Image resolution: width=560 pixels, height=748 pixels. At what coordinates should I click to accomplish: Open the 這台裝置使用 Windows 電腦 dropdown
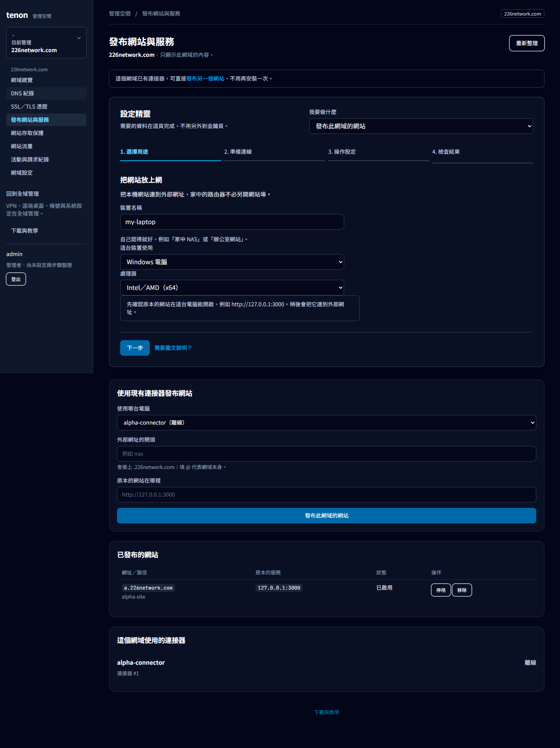tap(232, 262)
